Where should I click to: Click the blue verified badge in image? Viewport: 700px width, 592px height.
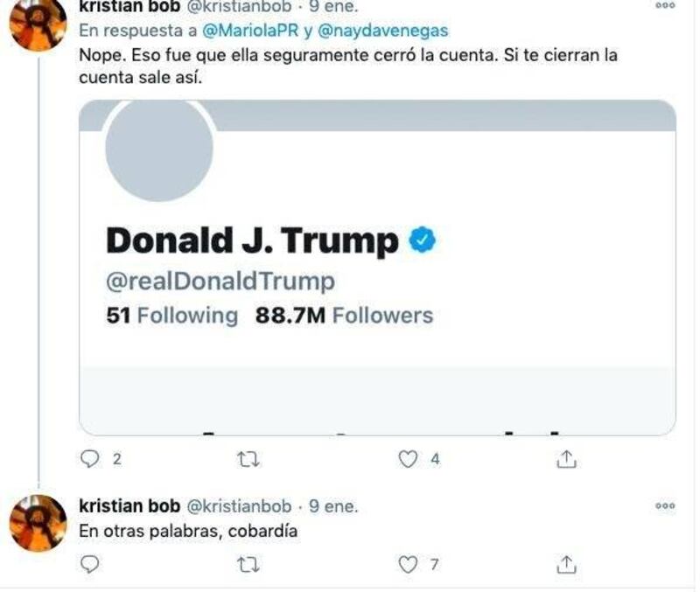click(x=423, y=240)
